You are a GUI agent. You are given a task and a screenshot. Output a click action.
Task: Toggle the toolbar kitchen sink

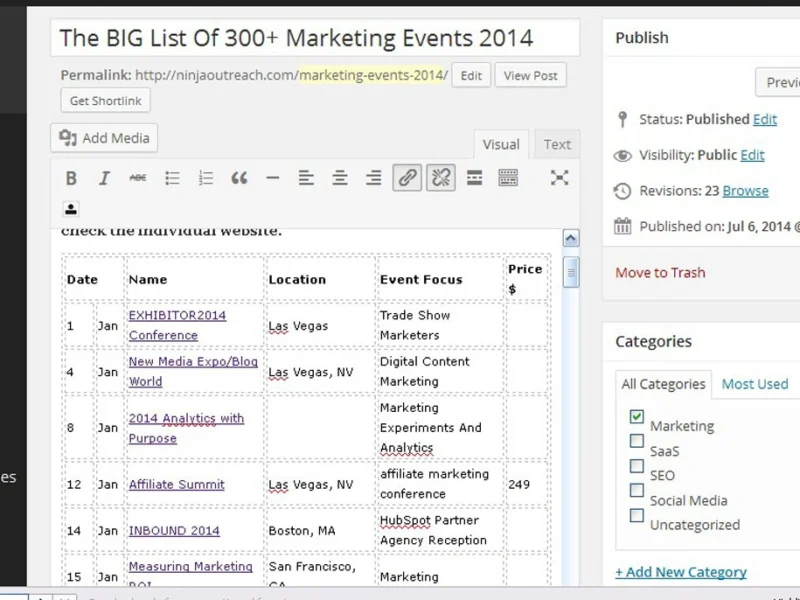[508, 178]
